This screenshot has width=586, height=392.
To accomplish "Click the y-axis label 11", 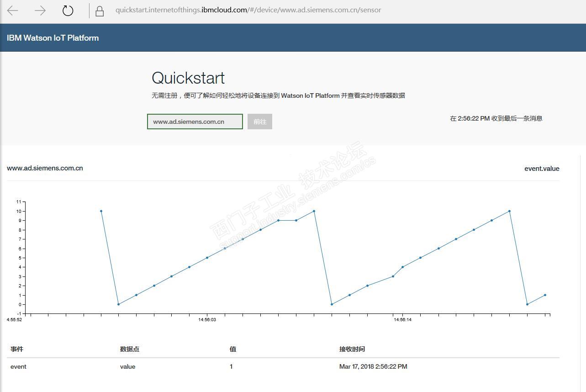I will point(19,201).
